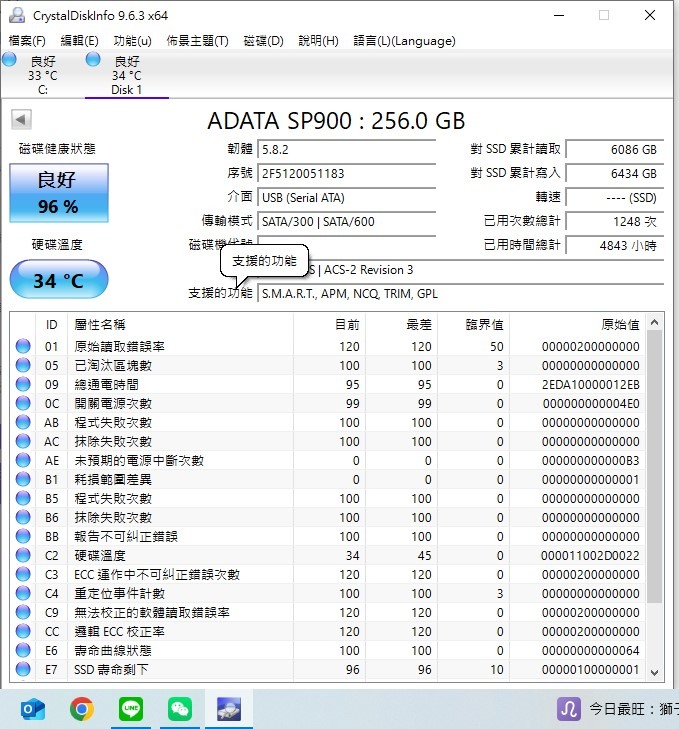679x729 pixels.
Task: Click the status orb for attribute 09
Action: click(23, 384)
